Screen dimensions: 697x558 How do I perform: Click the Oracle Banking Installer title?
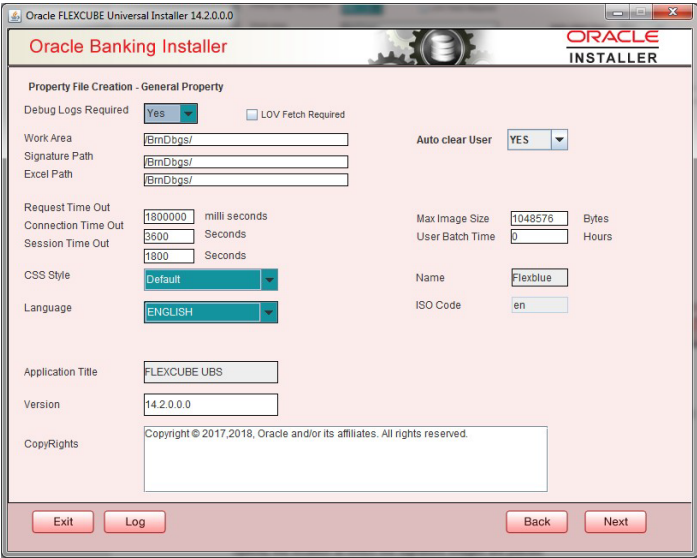(128, 46)
